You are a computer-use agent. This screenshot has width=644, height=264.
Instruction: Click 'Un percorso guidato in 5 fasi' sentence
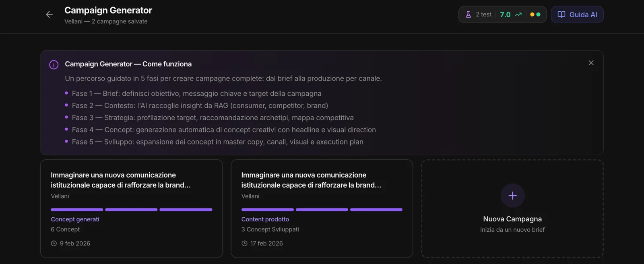click(x=223, y=78)
